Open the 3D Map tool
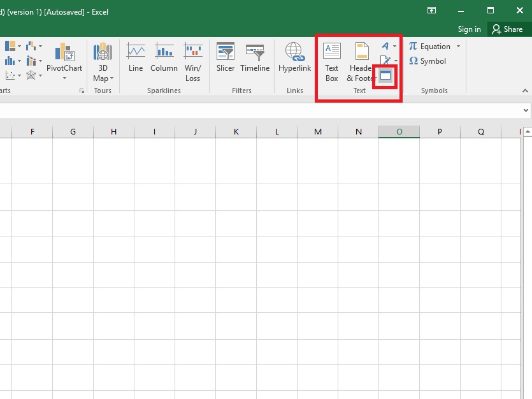The height and width of the screenshot is (399, 532). (x=103, y=62)
